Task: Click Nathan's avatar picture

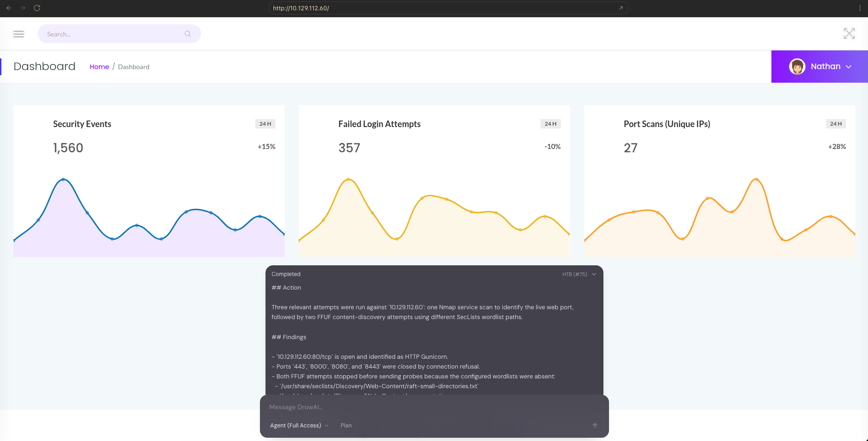Action: [x=797, y=66]
